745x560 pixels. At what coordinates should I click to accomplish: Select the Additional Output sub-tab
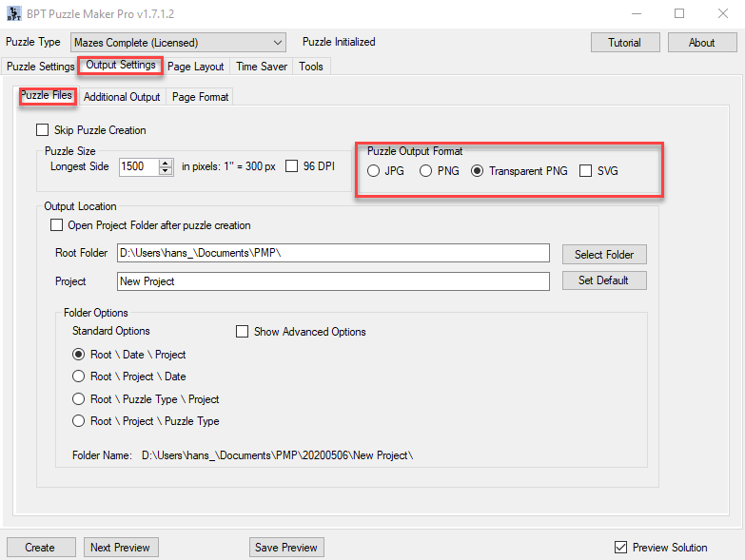(122, 97)
